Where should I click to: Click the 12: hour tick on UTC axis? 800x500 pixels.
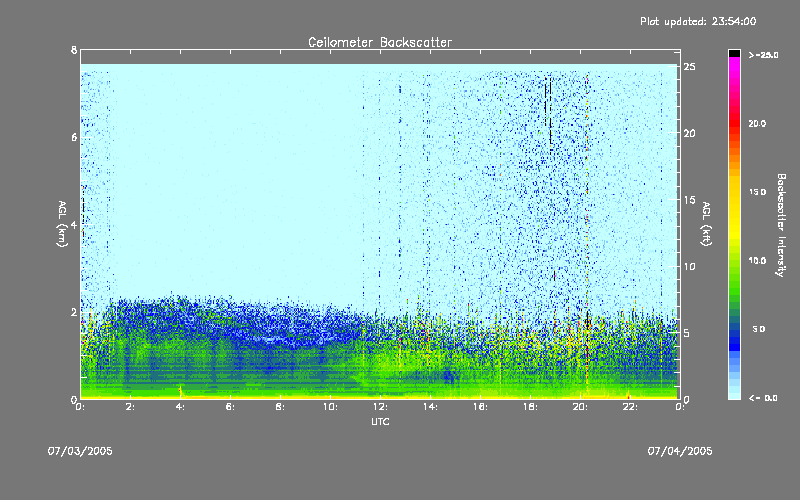click(380, 407)
